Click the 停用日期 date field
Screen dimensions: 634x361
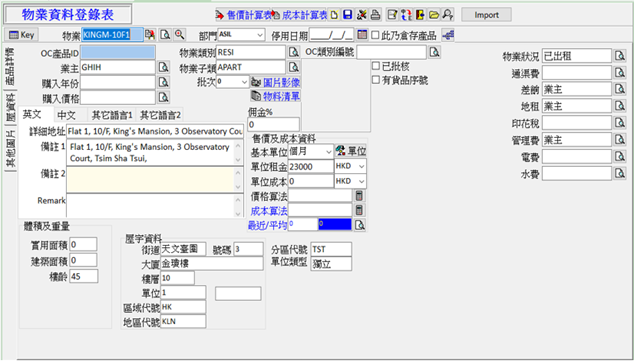pyautogui.click(x=331, y=35)
